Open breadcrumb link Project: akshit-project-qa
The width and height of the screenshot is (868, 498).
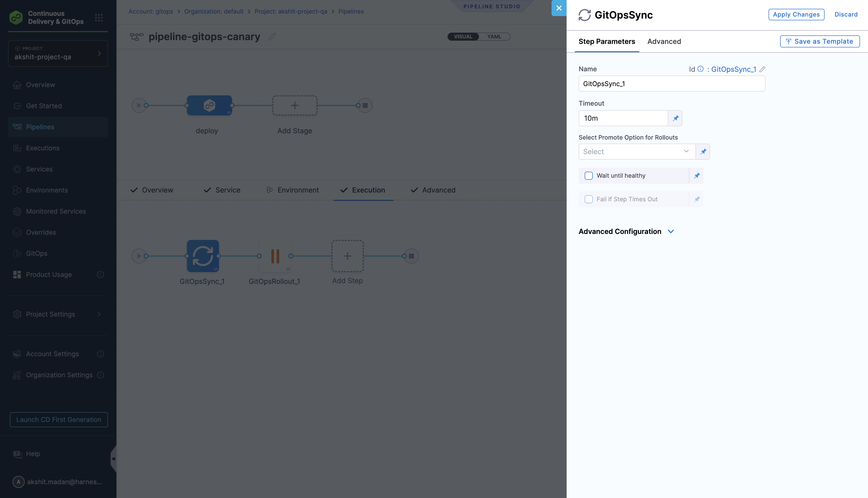(x=291, y=11)
